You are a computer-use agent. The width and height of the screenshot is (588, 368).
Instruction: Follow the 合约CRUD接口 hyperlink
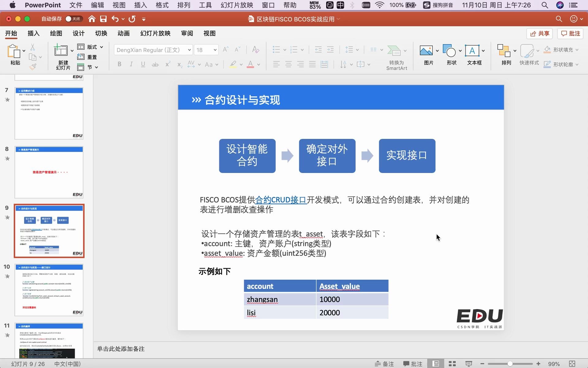(281, 200)
